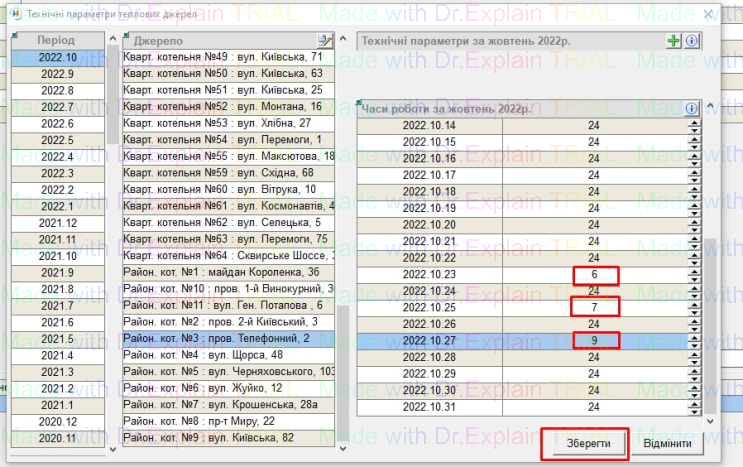
Task: Select Кварт. котельня №52 вул. Монтана
Action: coord(228,107)
